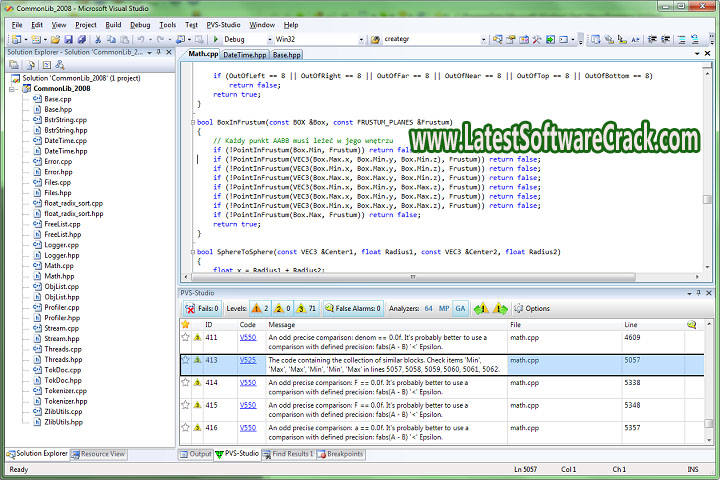The height and width of the screenshot is (480, 720).
Task: Toggle the False Alarms: 0 filter
Action: [353, 309]
